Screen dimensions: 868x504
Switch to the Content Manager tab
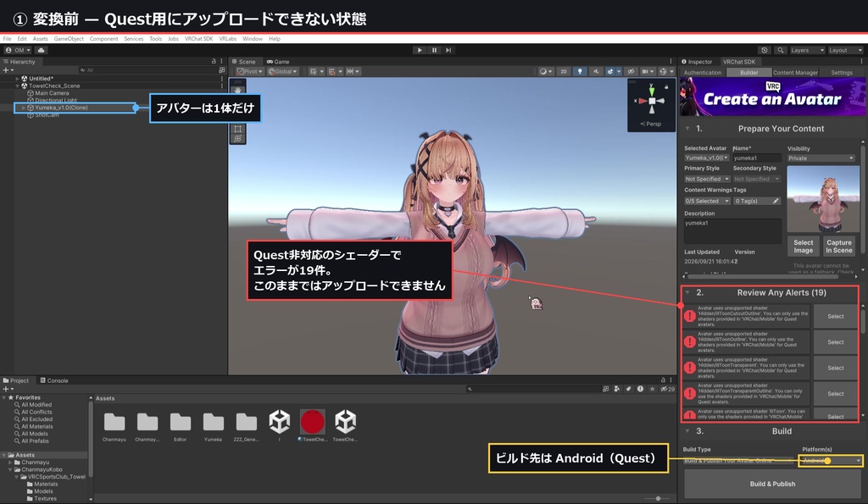click(x=795, y=73)
